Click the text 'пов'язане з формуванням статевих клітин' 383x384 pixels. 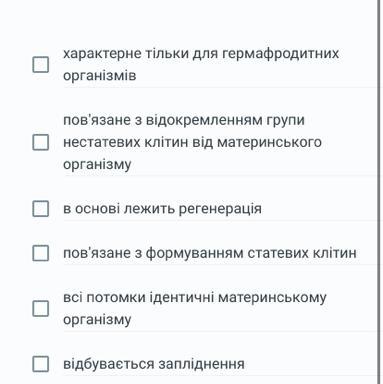coord(210,253)
